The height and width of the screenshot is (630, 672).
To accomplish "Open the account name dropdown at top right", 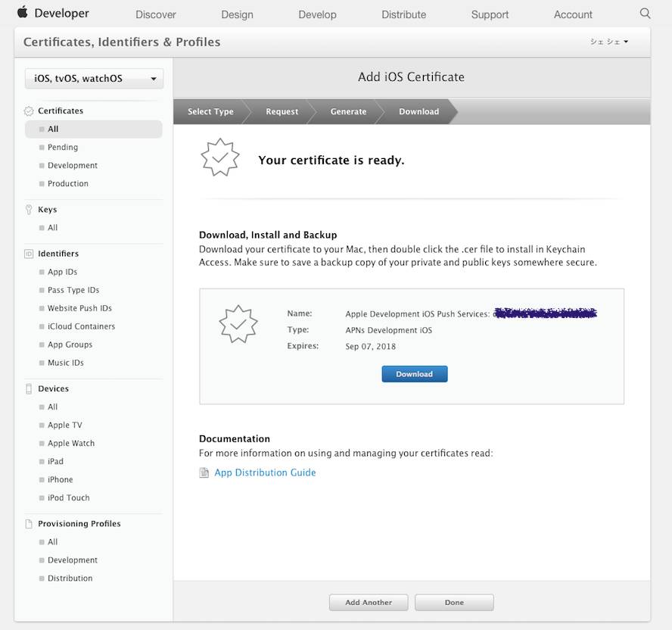I will tap(609, 42).
